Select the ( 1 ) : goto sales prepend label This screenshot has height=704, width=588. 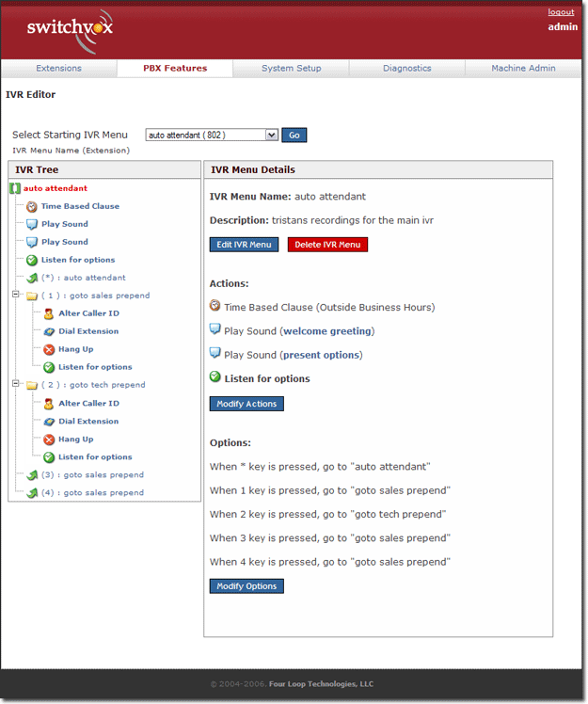coord(96,296)
